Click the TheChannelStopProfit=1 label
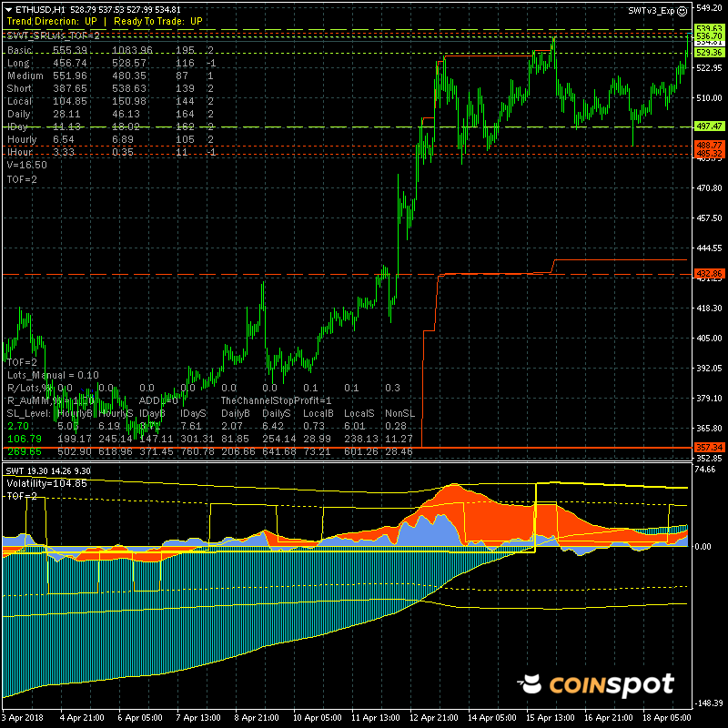The image size is (728, 728). point(277,400)
